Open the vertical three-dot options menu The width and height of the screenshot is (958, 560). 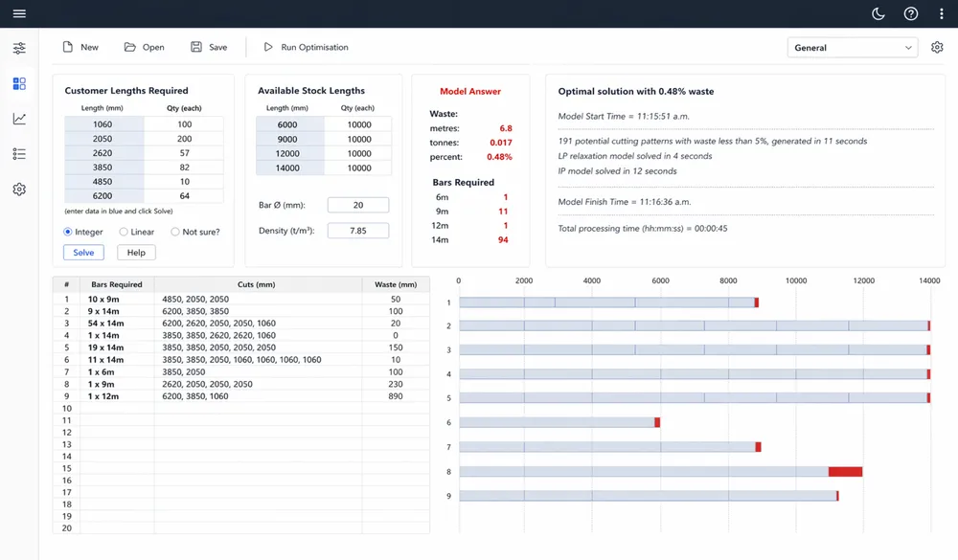coord(941,13)
